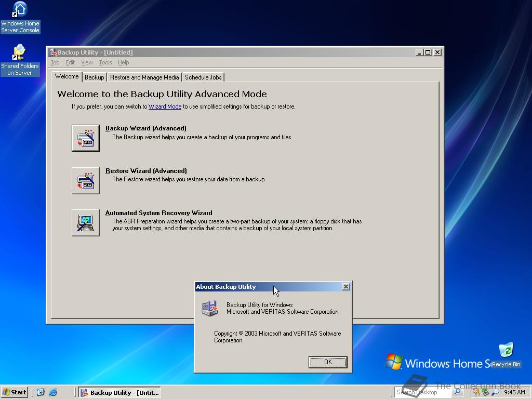532x399 pixels.
Task: Click Backup Utility taskbar button
Action: click(x=119, y=393)
